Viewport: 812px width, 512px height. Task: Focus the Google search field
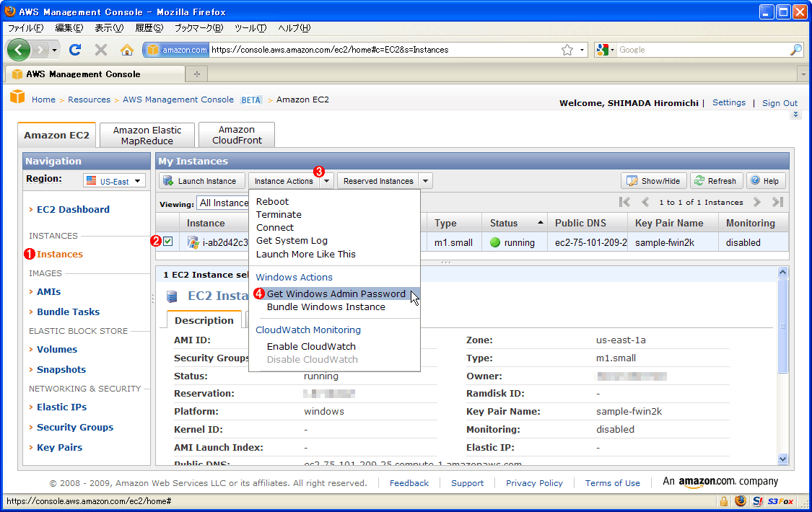(x=703, y=50)
